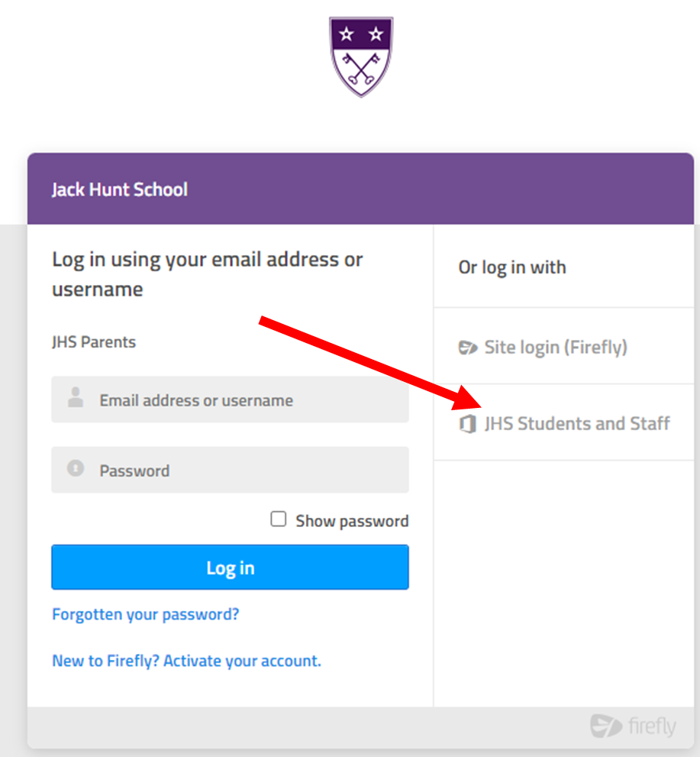Viewport: 700px width, 757px height.
Task: Click the Log in using your email heading
Action: pyautogui.click(x=208, y=274)
